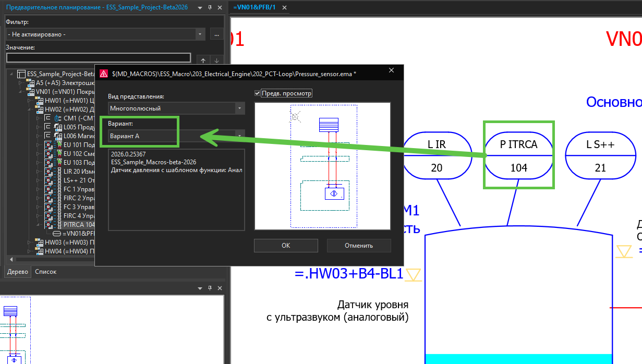Open the Вариант dropdown arrow
Viewport: 642px width, 364px height.
click(x=239, y=136)
